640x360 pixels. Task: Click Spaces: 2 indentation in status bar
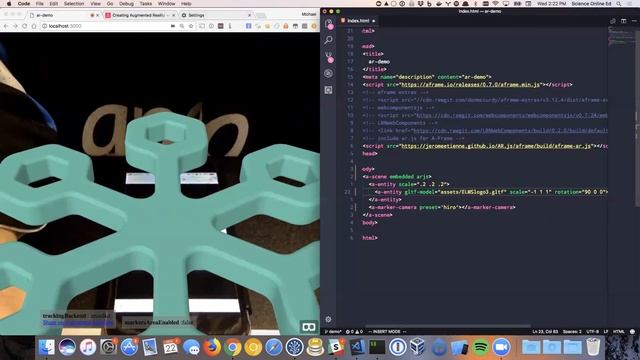[572, 331]
